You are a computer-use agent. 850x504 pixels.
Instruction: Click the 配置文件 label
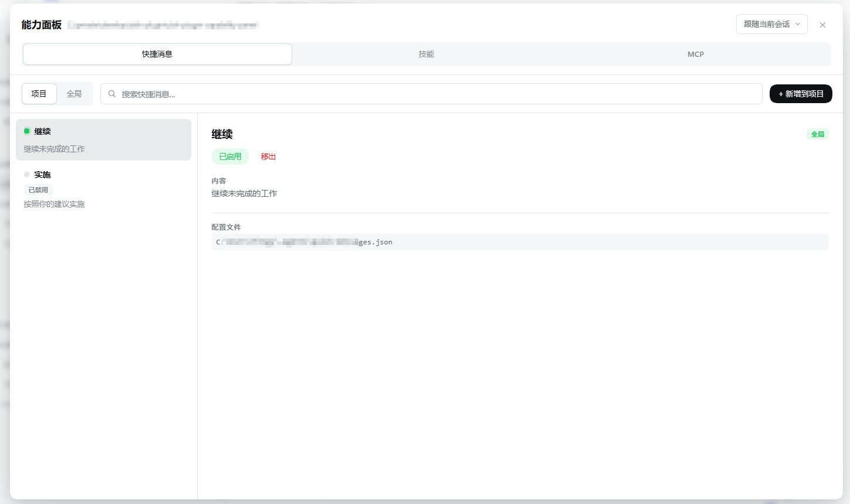(226, 227)
